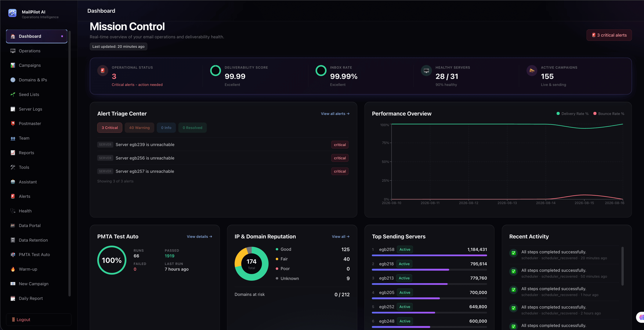Click the Logout button
Screen dimensions: 644x330
tap(39, 320)
